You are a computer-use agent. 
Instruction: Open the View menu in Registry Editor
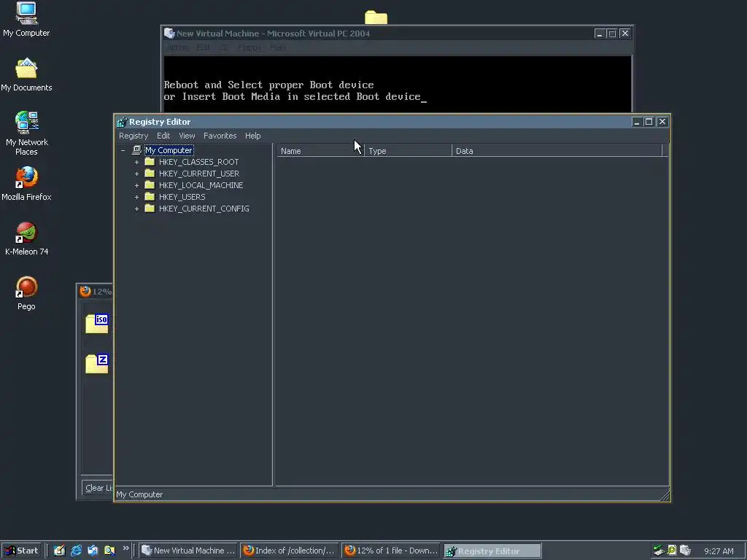pos(187,136)
